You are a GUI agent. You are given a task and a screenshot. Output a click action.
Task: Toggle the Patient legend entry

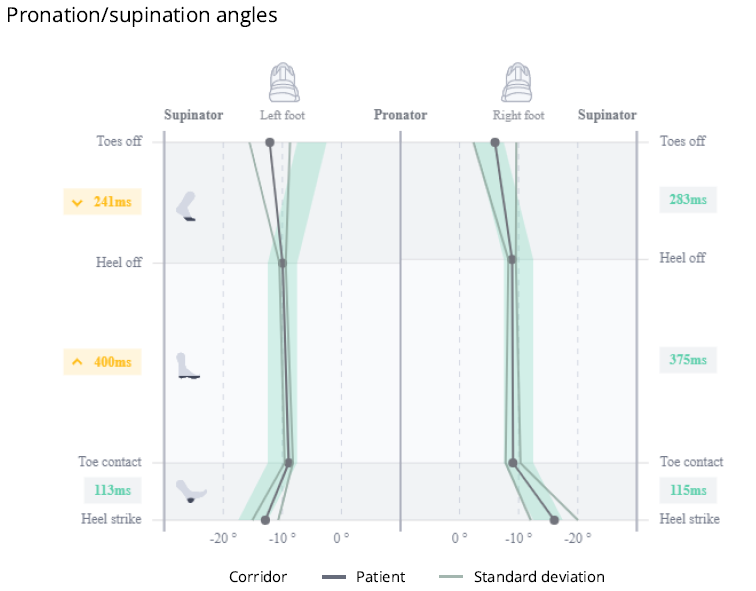tap(364, 577)
